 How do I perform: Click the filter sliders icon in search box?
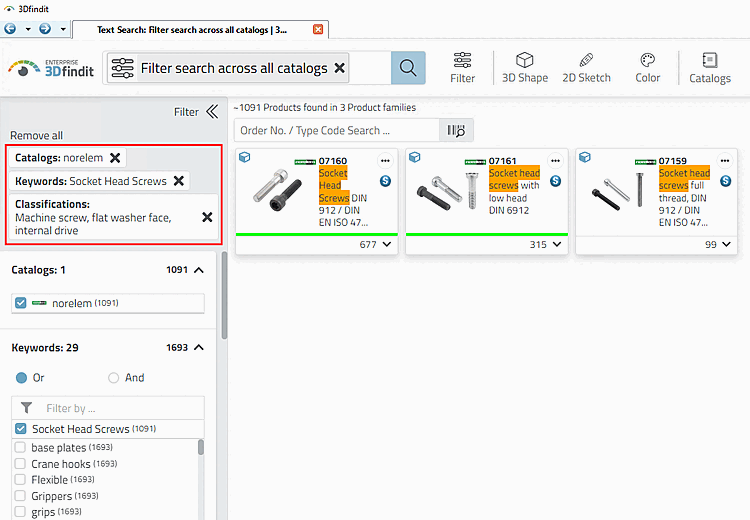point(122,68)
